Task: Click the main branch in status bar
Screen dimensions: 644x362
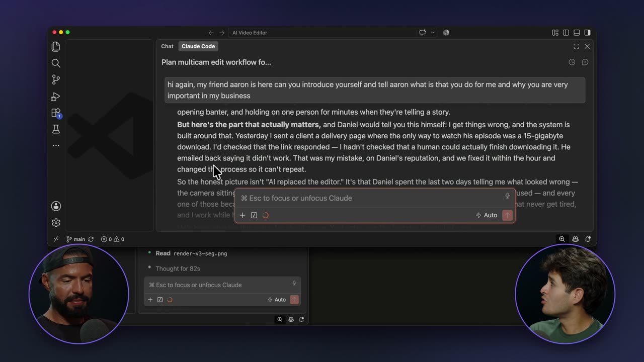Action: click(x=75, y=239)
